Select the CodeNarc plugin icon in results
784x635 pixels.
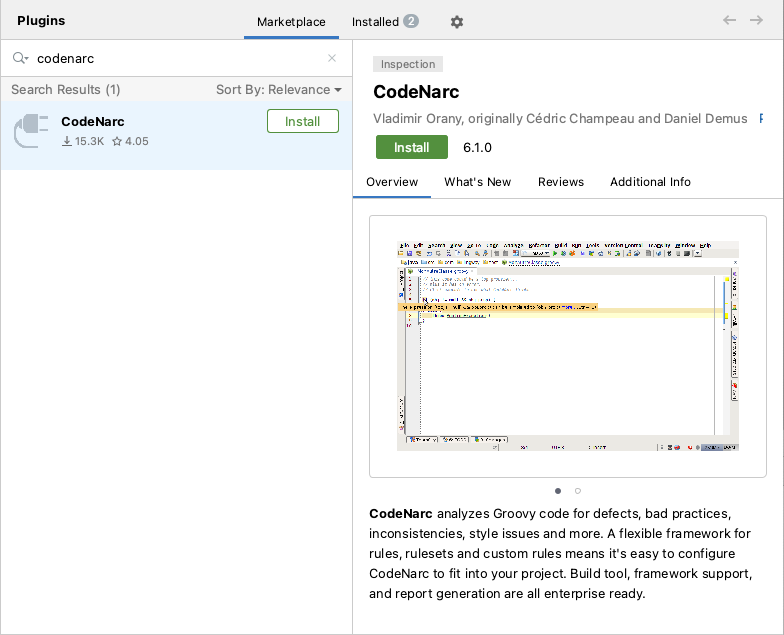pyautogui.click(x=31, y=131)
